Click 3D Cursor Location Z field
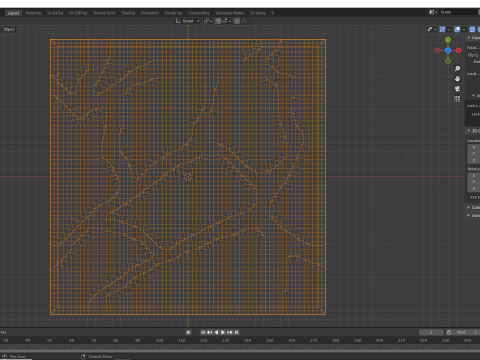The image size is (480, 360). 474,160
